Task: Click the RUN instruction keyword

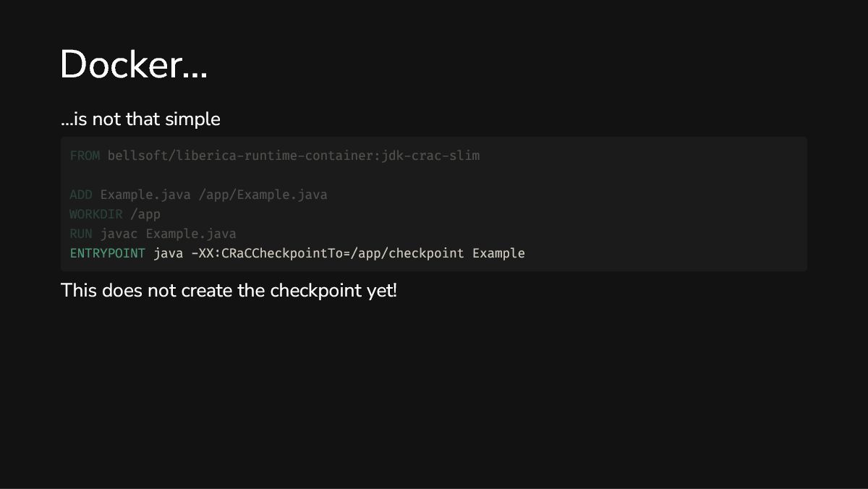Action: tap(81, 234)
